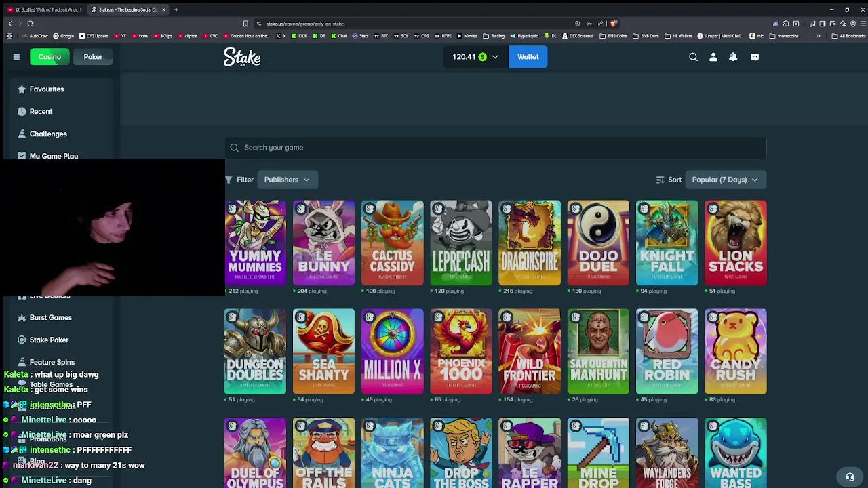Click the Stake Poker icon

(x=22, y=340)
